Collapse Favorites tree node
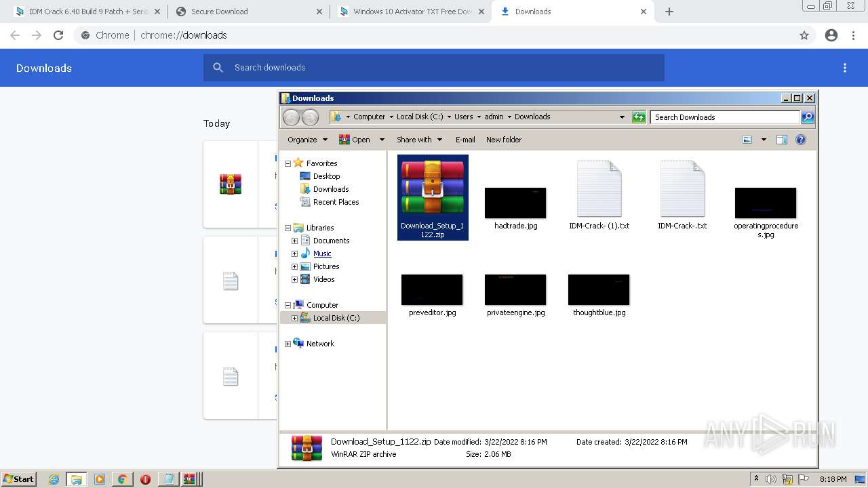Viewport: 868px width, 488px height. 288,163
